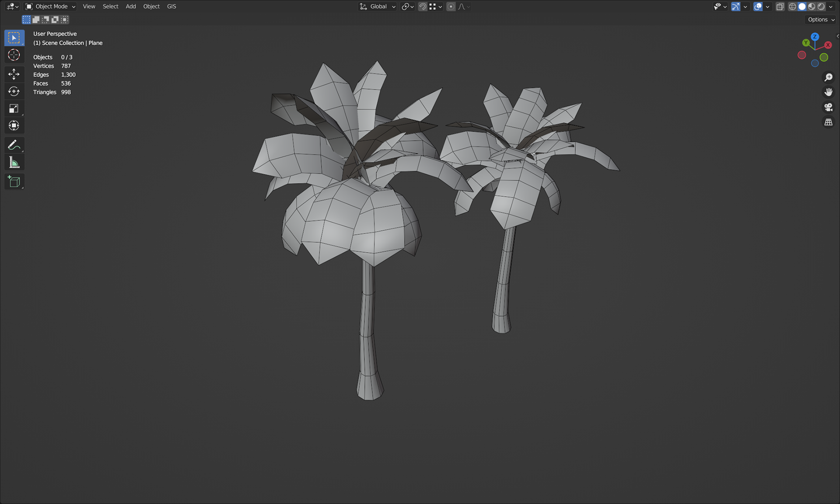
Task: Open the Add menu
Action: coord(130,7)
